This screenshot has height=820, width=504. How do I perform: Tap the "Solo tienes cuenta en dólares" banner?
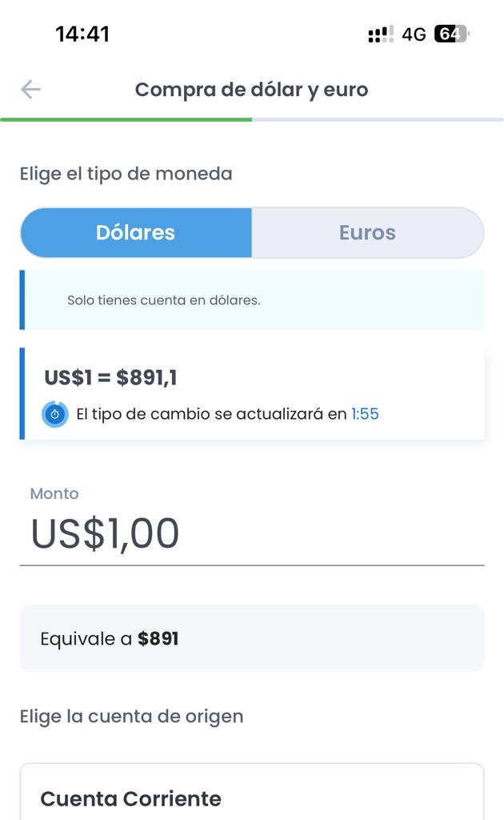[x=252, y=300]
